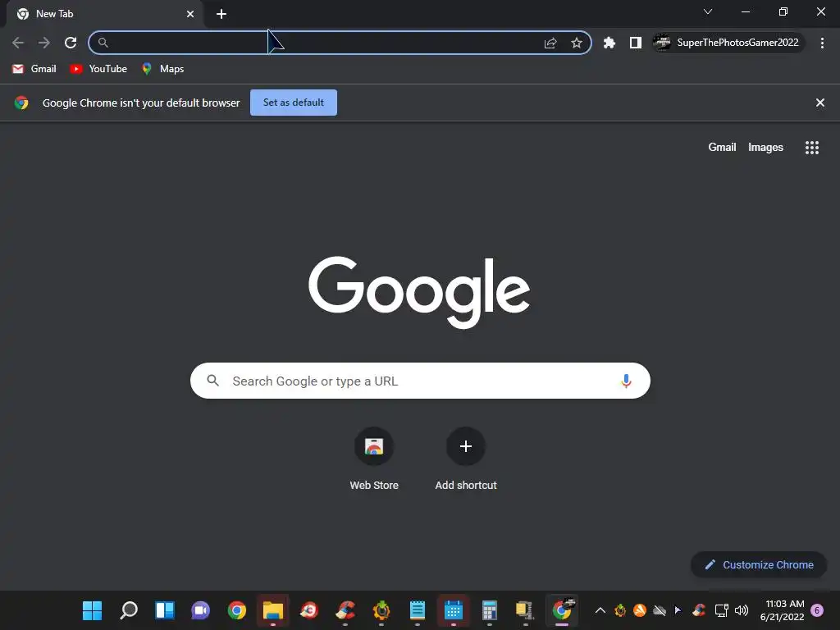This screenshot has height=630, width=840.
Task: Dismiss the default browser infobar
Action: [x=820, y=103]
